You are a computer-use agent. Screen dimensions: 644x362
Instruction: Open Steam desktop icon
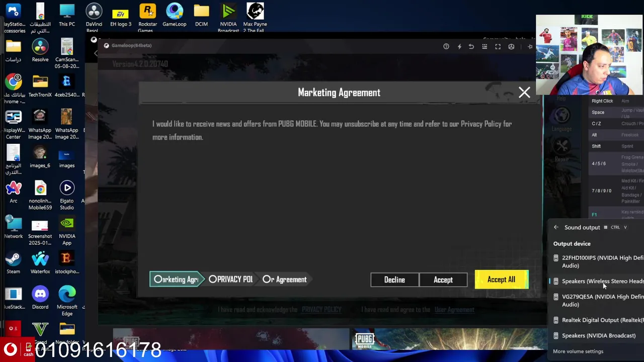pyautogui.click(x=14, y=263)
